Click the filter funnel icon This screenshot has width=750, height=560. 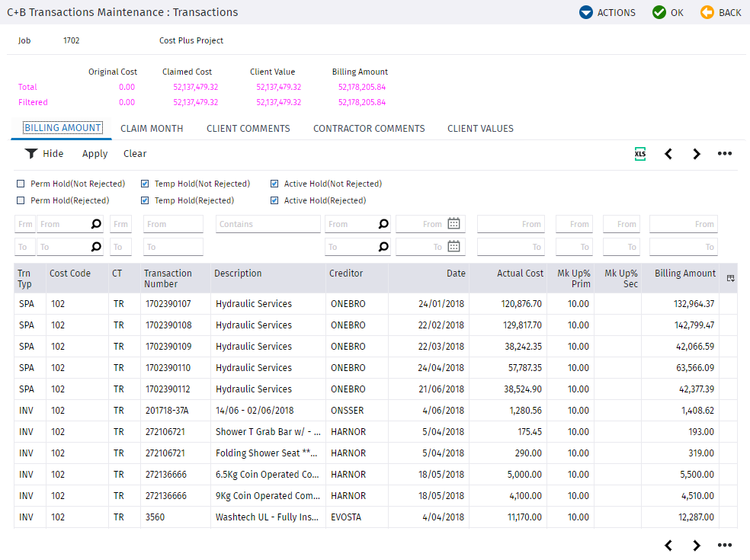(x=31, y=153)
